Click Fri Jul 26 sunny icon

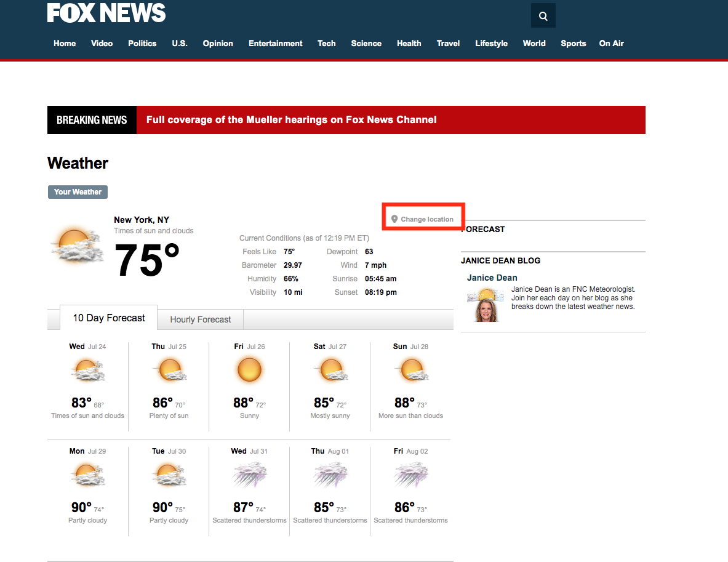pyautogui.click(x=249, y=370)
